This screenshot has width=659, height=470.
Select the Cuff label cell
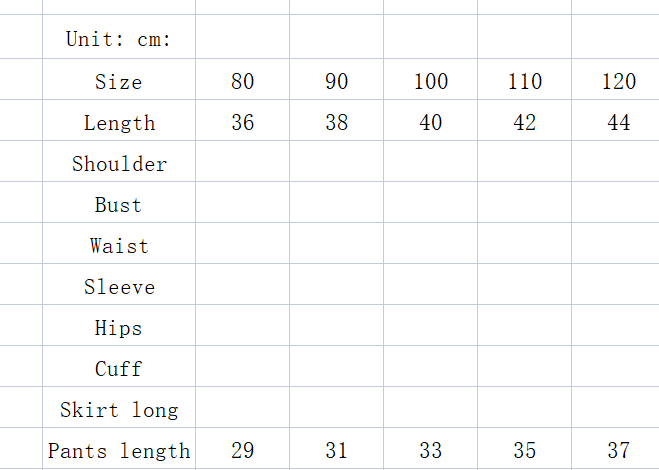[x=118, y=368]
